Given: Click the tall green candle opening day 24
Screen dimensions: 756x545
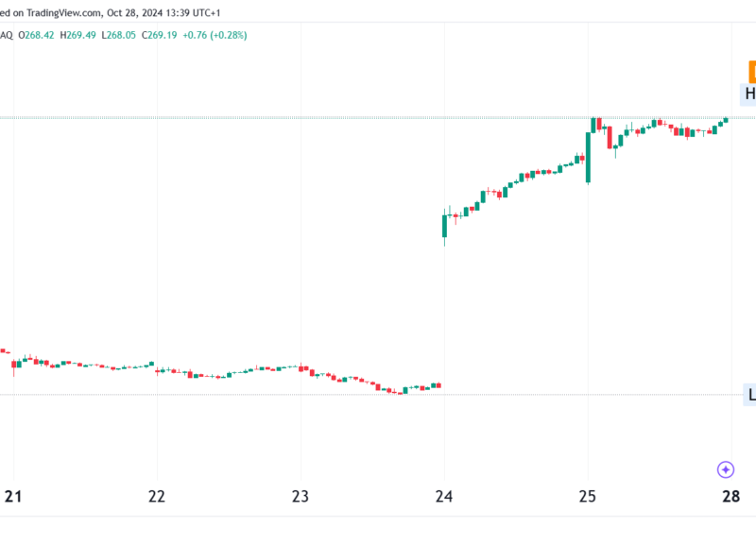Looking at the screenshot, I should (x=444, y=227).
